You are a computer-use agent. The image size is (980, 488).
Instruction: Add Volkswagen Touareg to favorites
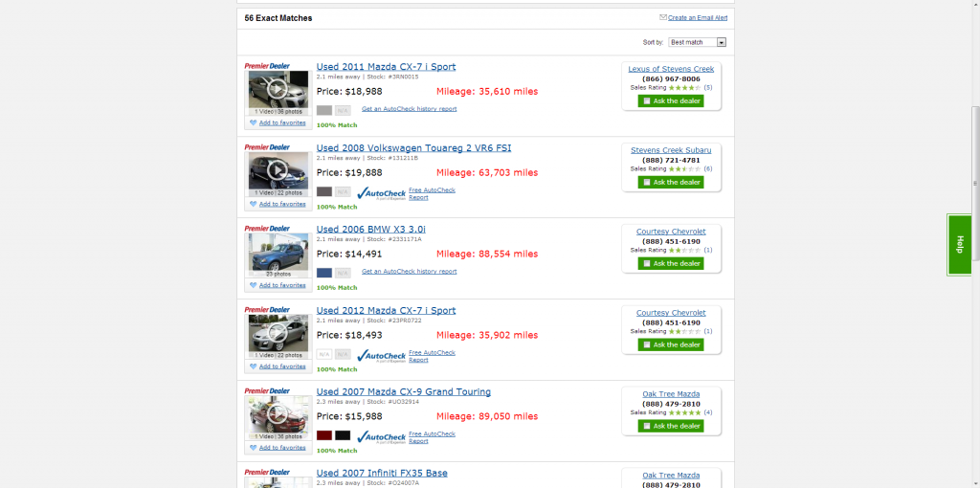pos(282,204)
